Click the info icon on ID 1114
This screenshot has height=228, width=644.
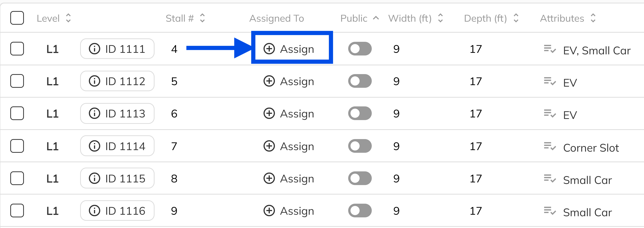(95, 146)
